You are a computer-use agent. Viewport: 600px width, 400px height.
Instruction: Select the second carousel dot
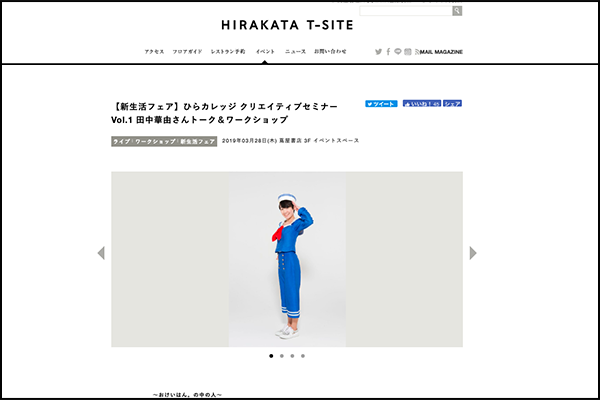[x=282, y=356]
